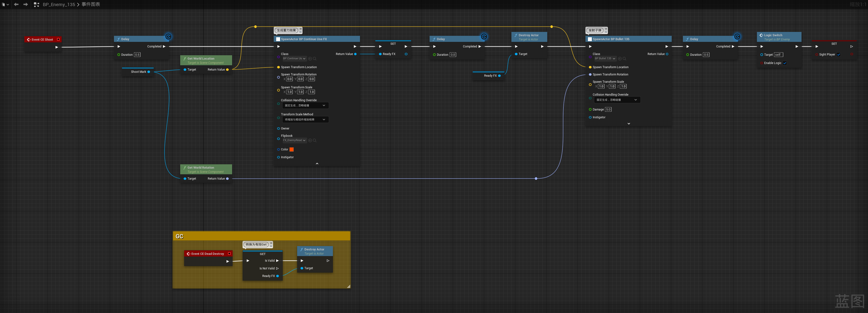This screenshot has width=868, height=313.
Task: Browse to BP Bullet 135 class asset
Action: point(624,59)
